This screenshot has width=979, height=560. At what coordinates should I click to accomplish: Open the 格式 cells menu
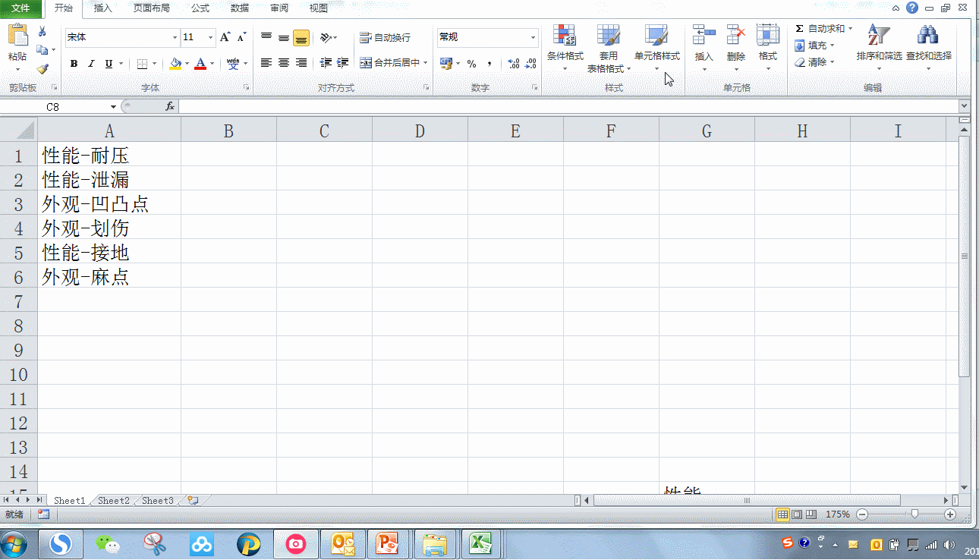[768, 48]
